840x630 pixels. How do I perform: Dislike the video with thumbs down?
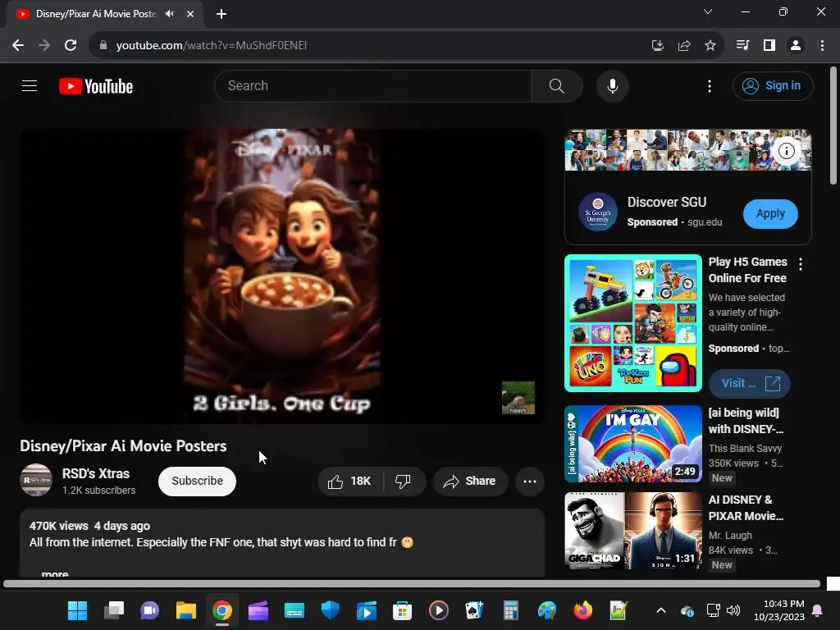[404, 481]
